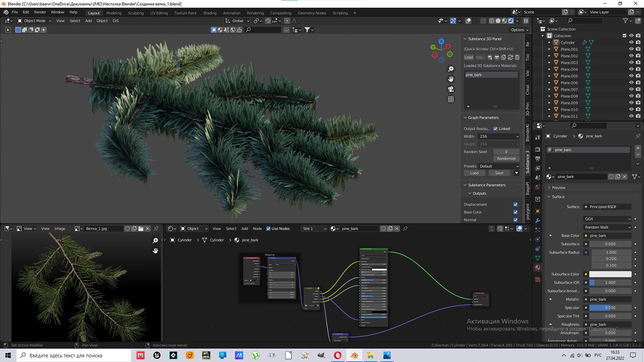Pin the node editor material

point(405,228)
